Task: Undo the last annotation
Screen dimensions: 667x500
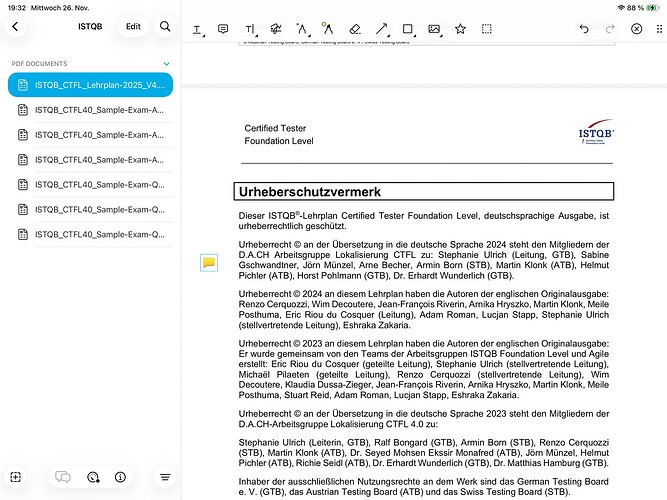Action: tap(584, 29)
